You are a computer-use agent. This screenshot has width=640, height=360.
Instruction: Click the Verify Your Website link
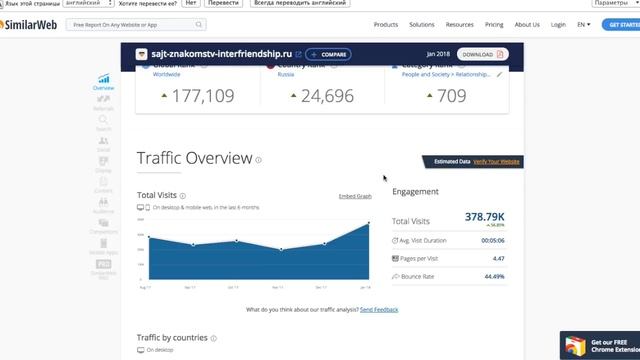(496, 162)
